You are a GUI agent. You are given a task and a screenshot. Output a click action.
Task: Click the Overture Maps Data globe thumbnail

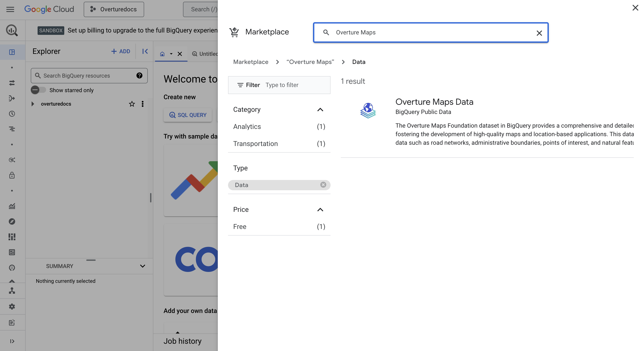coord(368,110)
